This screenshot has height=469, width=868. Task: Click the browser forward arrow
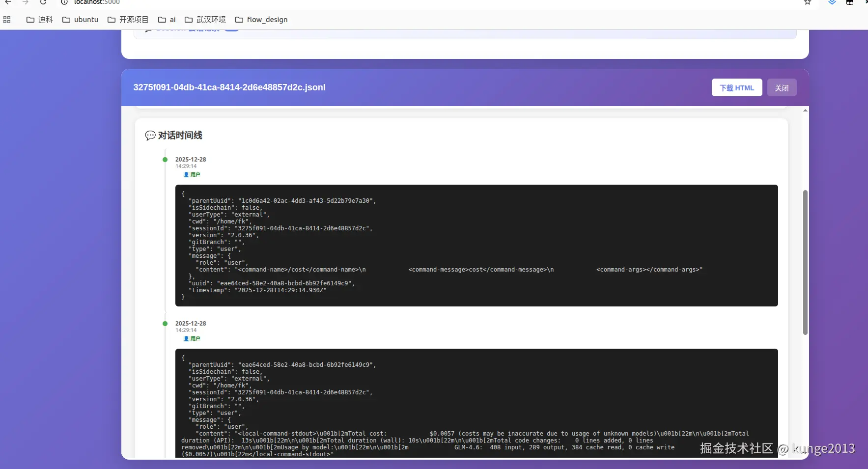pyautogui.click(x=26, y=2)
